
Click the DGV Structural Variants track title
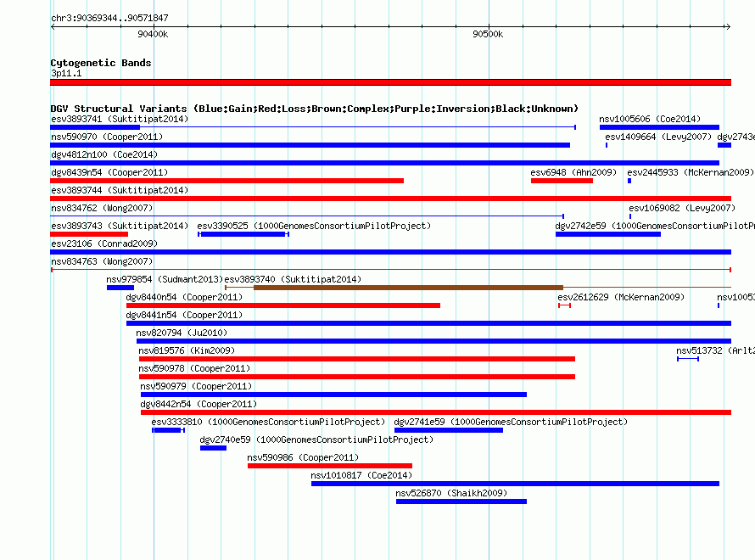pyautogui.click(x=315, y=109)
